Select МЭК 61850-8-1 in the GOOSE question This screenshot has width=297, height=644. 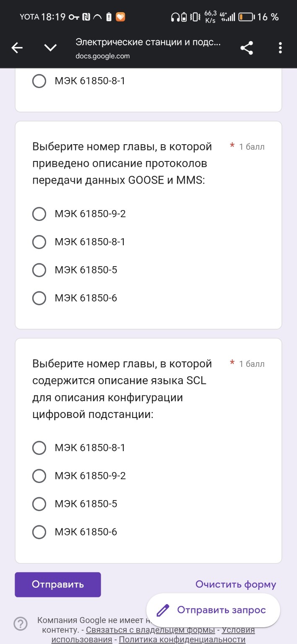coord(39,242)
